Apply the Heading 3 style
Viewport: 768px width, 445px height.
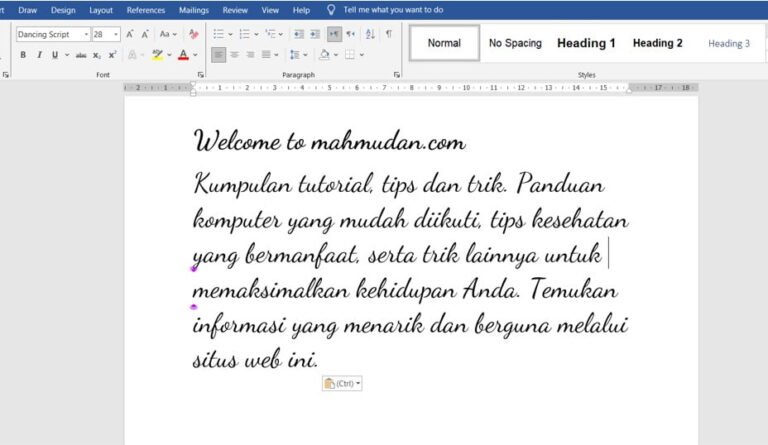click(x=729, y=43)
